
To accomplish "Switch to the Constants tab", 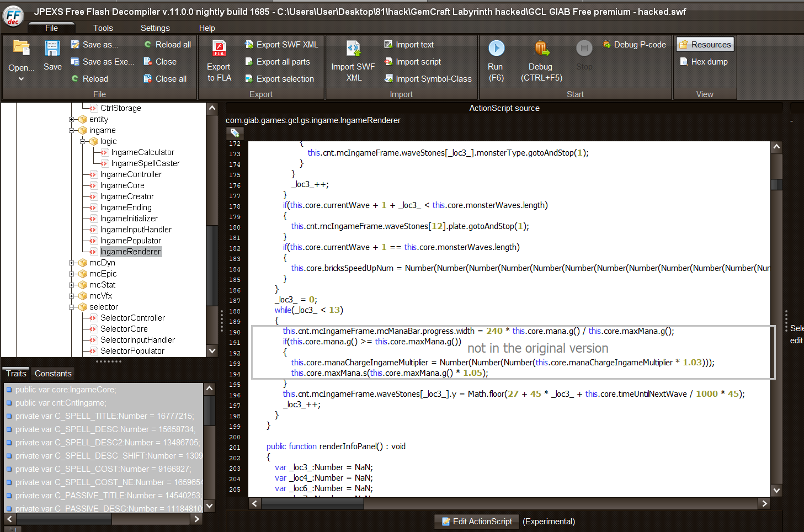I will pyautogui.click(x=53, y=374).
